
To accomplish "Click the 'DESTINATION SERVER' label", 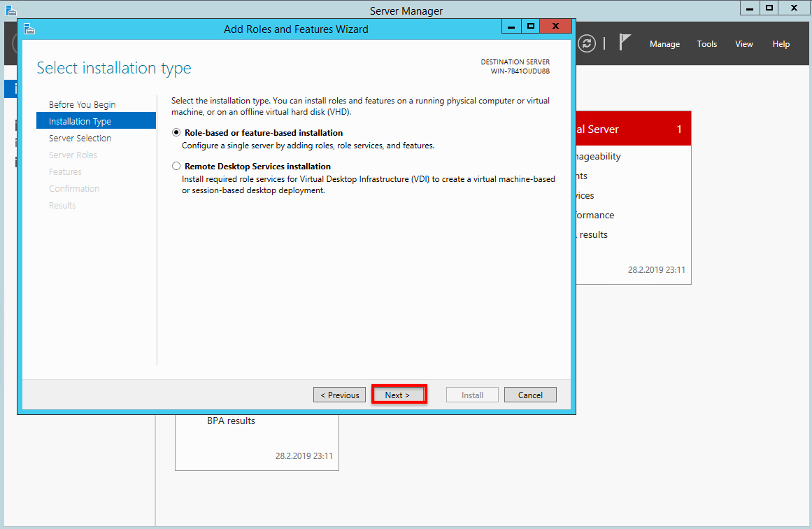I will click(x=515, y=62).
